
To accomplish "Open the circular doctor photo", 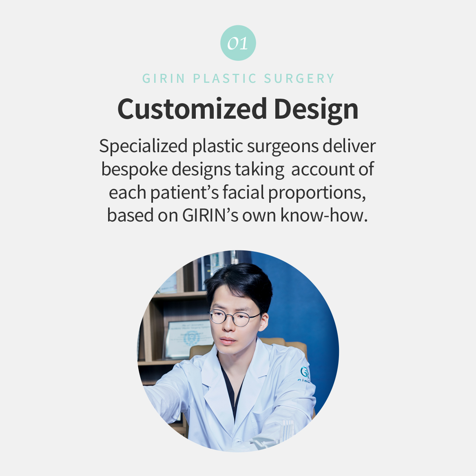I will tap(238, 351).
